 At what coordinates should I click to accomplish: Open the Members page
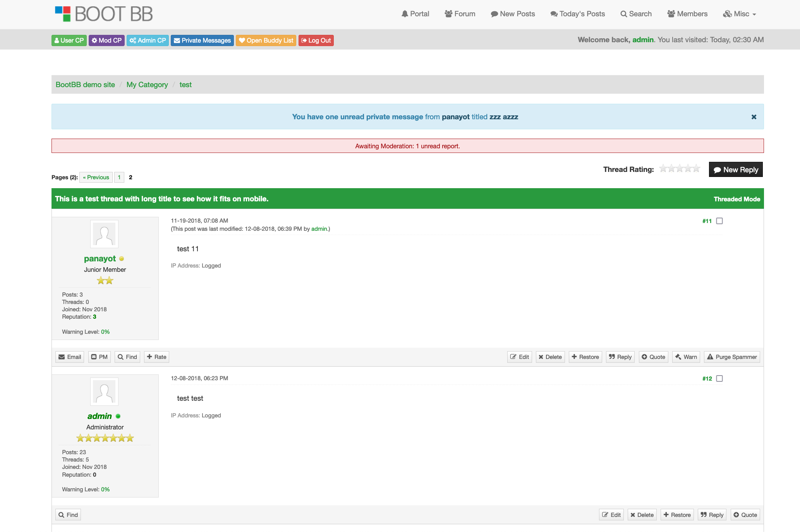pos(687,14)
